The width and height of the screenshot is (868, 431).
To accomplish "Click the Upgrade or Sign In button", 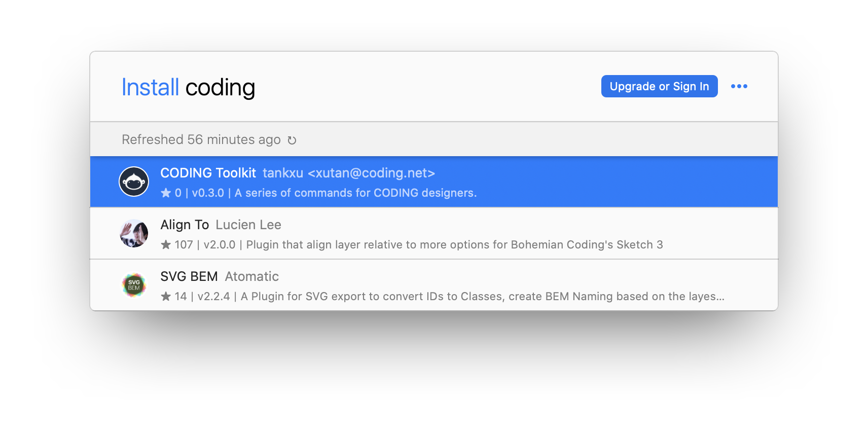I will coord(659,86).
